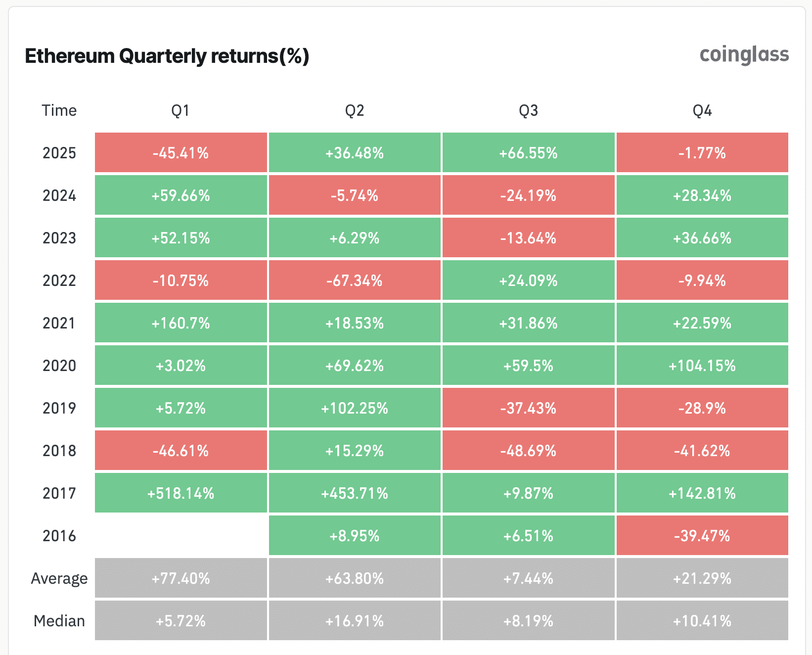This screenshot has width=812, height=655.
Task: Click the Median Q2 cell showing +16.91%
Action: tap(355, 621)
